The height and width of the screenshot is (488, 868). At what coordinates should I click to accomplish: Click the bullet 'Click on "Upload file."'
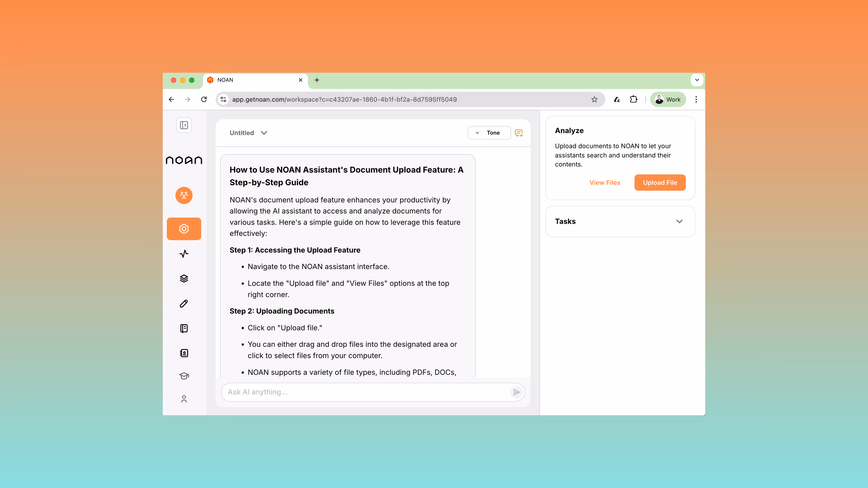[285, 328]
